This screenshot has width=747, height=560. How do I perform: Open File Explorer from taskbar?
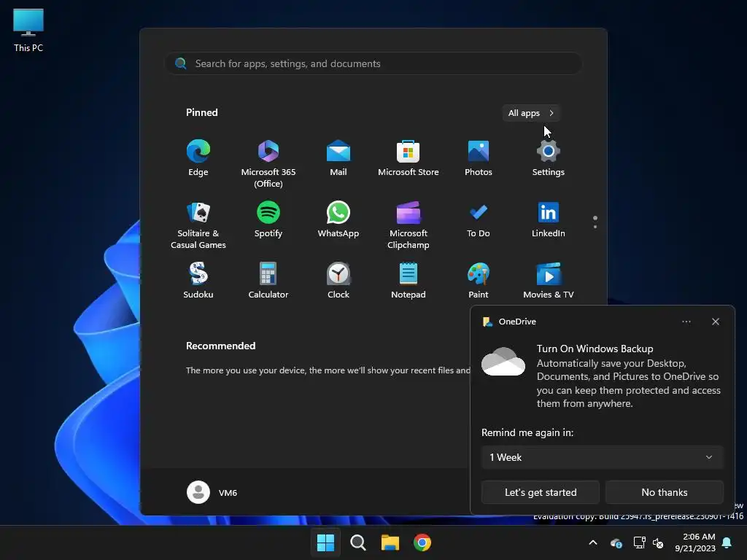point(390,542)
